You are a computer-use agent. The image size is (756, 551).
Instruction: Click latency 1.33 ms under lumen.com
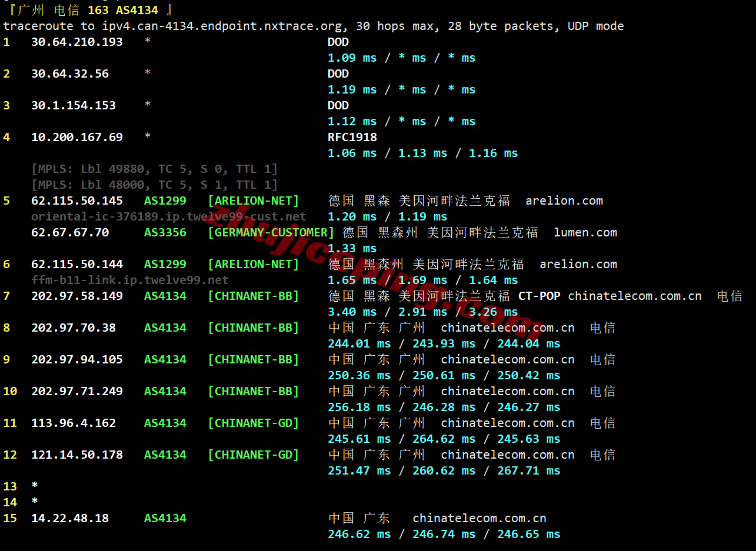pos(352,248)
